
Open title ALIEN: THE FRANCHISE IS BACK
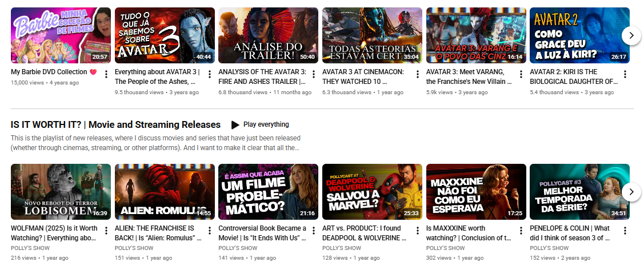coord(158,233)
